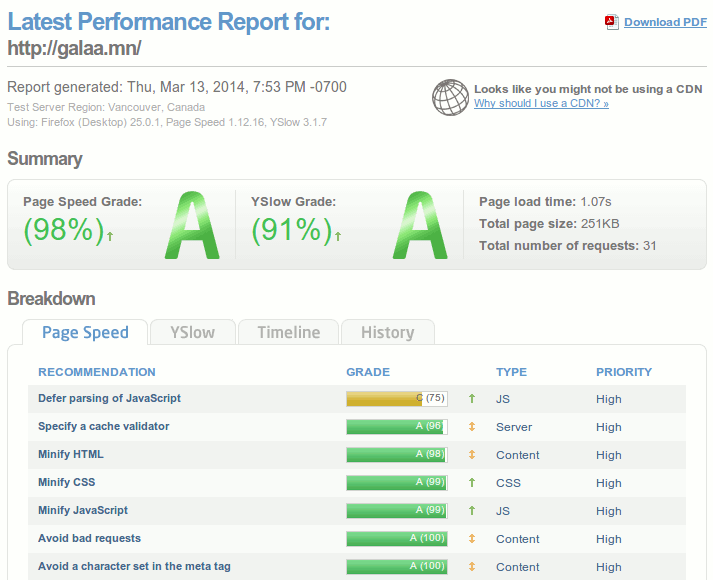
Task: Expand the Minify JavaScript recommendation
Action: (x=83, y=511)
